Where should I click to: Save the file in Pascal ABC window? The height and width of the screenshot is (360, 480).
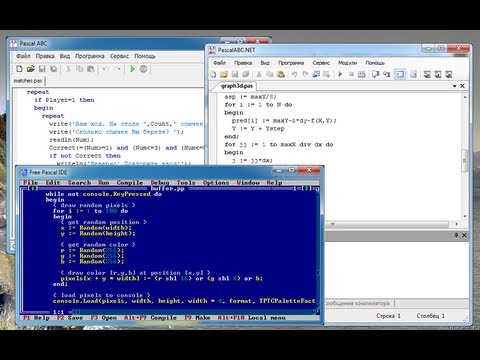(x=42, y=69)
